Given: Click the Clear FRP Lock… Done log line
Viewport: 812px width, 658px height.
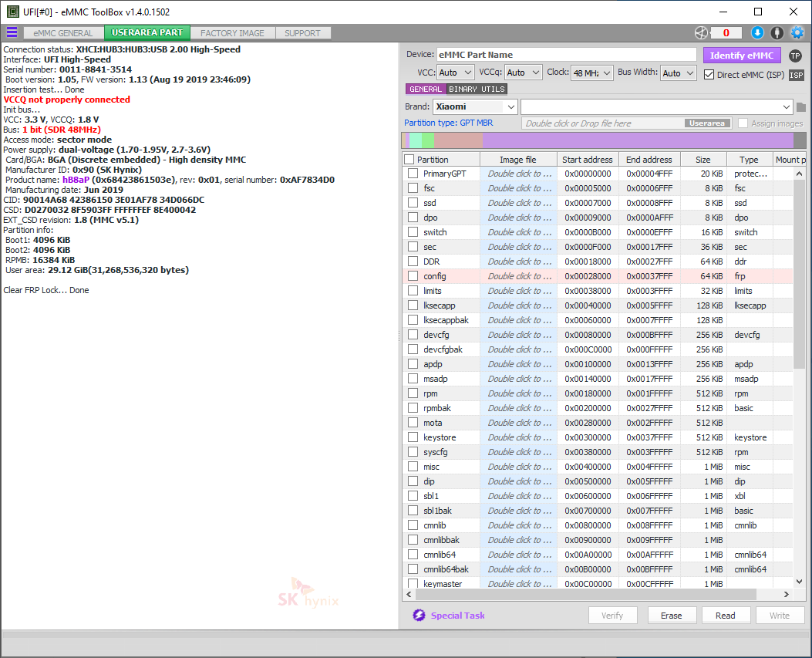Looking at the screenshot, I should click(x=46, y=290).
